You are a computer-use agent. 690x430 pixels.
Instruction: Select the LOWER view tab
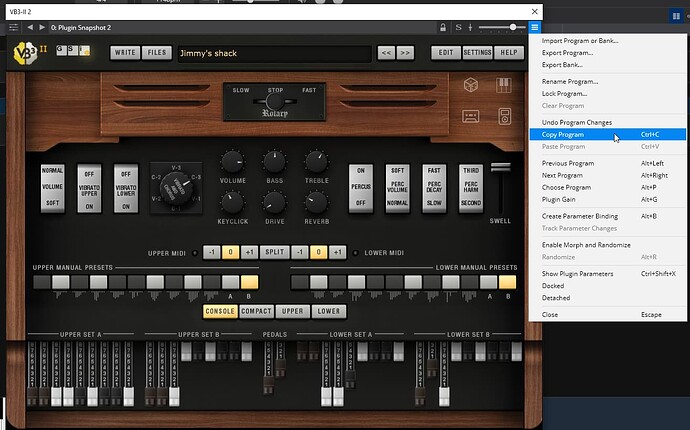coord(329,311)
